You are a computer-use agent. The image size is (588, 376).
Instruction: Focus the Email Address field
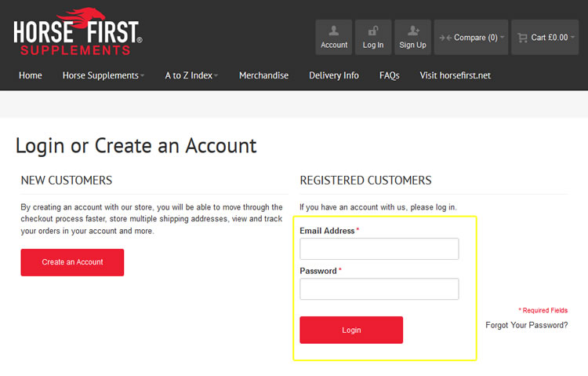point(379,249)
